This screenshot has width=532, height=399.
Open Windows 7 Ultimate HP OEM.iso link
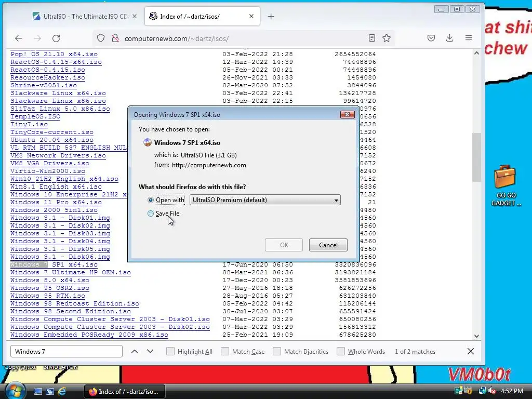pyautogui.click(x=71, y=272)
